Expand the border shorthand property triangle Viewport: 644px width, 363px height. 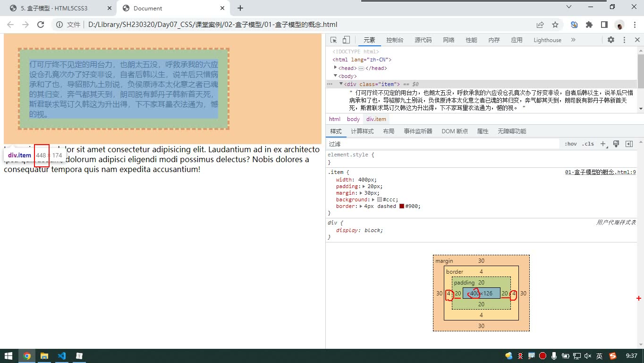click(361, 206)
